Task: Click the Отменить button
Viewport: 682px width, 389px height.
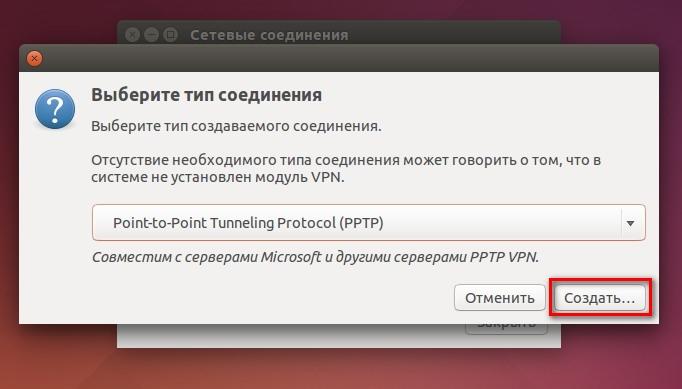Action: point(500,298)
